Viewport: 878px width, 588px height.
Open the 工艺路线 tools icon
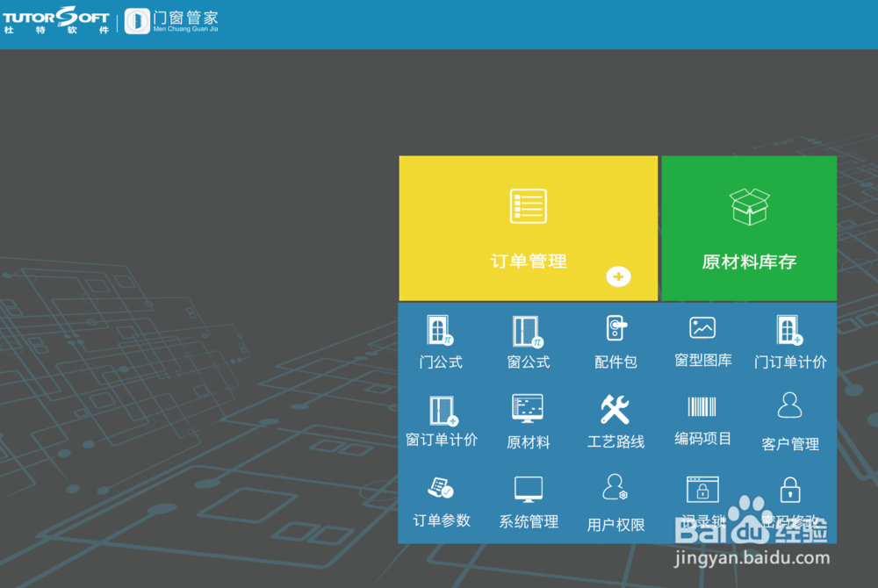point(615,409)
